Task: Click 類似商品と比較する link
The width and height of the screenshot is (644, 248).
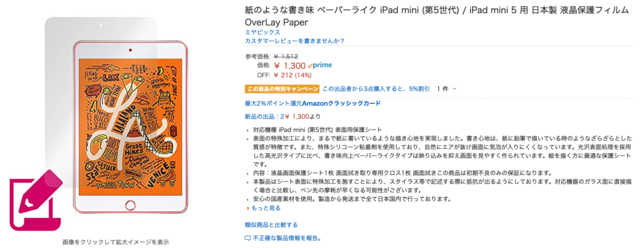Action: pos(272,225)
